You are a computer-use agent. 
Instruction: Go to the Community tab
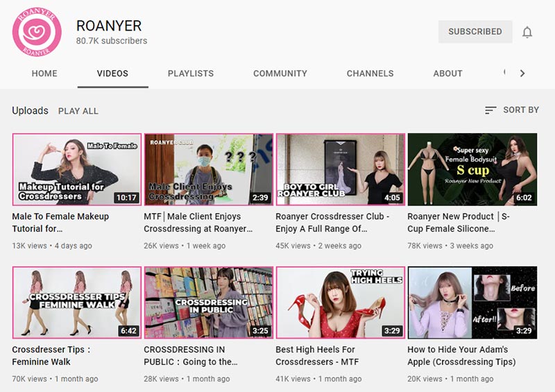[x=280, y=74]
